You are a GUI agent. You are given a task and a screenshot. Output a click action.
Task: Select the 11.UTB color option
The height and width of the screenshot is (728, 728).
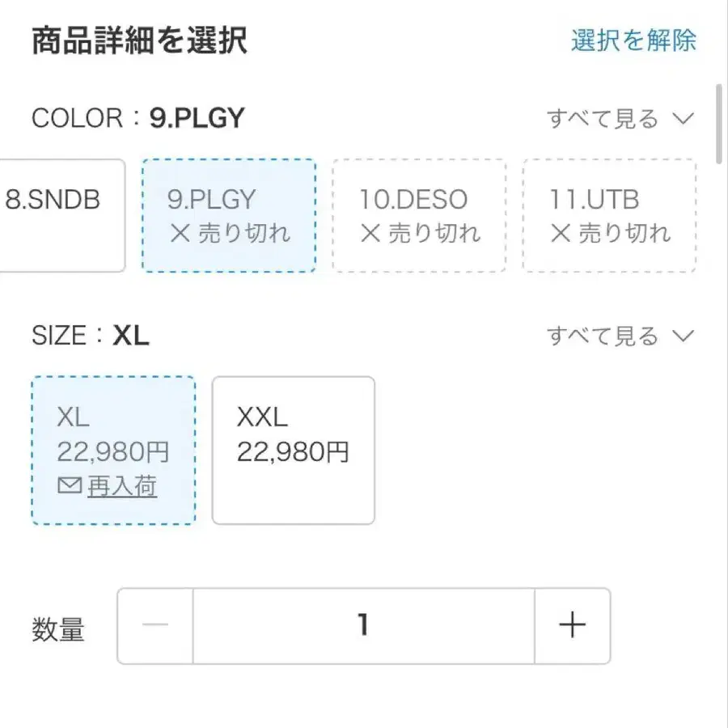[x=609, y=214]
